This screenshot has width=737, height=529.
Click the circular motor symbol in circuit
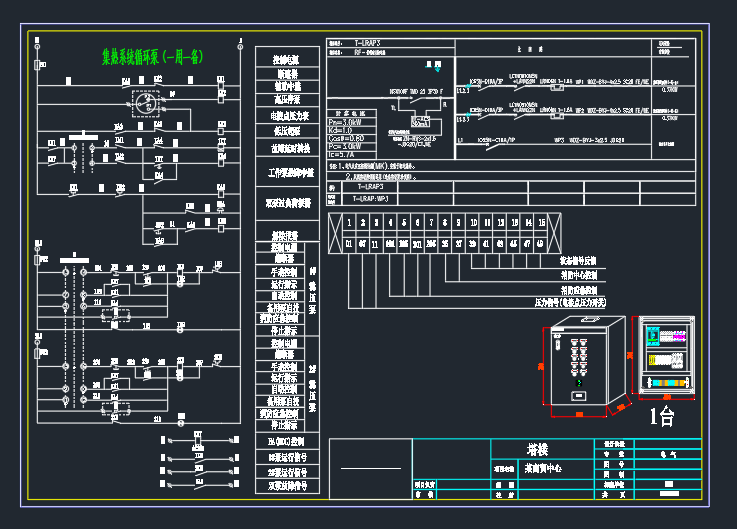pos(146,103)
